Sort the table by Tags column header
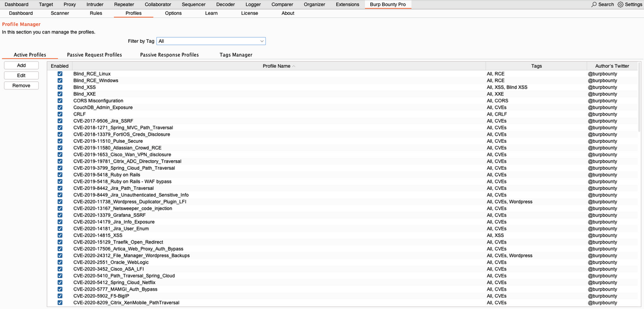 click(x=536, y=66)
